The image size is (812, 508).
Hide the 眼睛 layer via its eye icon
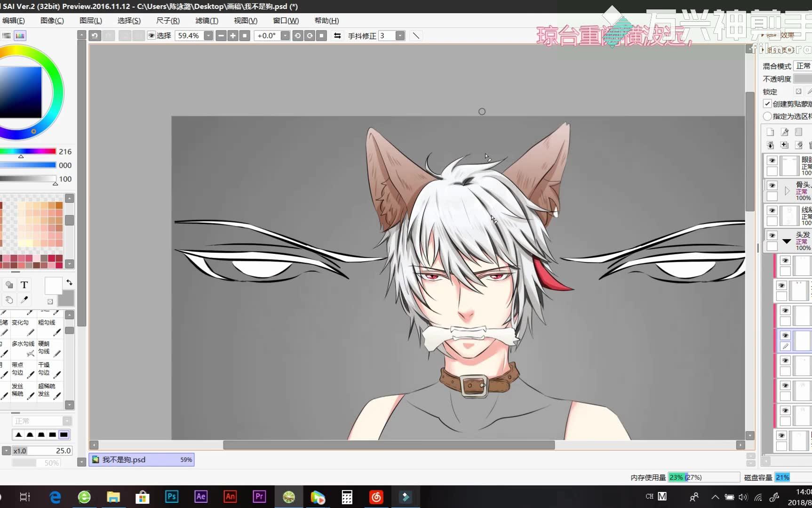point(772,161)
